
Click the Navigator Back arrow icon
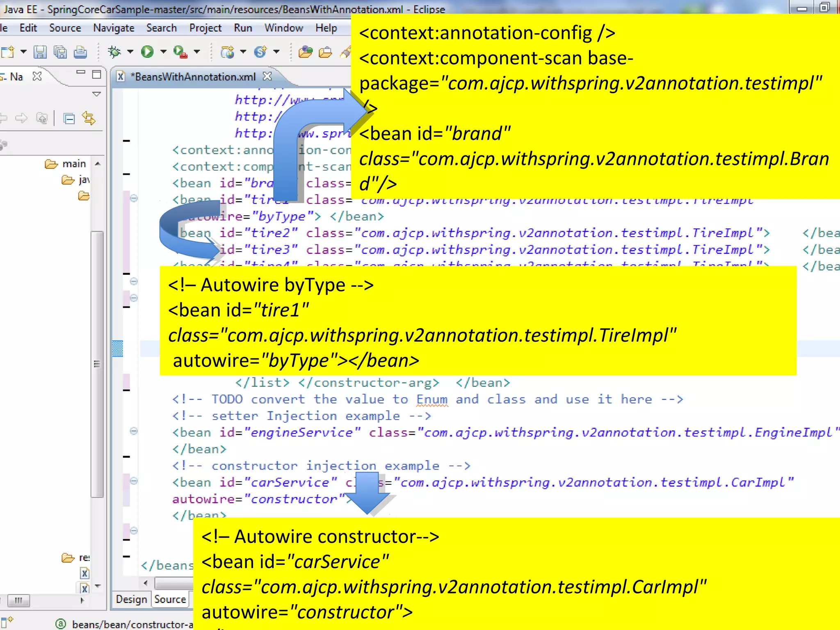tap(4, 119)
